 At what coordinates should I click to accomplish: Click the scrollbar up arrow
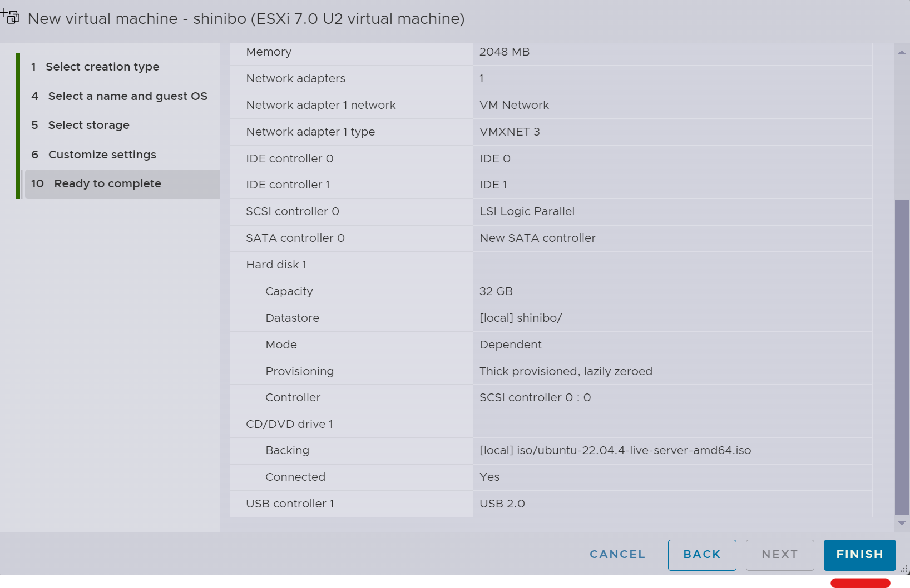pyautogui.click(x=902, y=52)
